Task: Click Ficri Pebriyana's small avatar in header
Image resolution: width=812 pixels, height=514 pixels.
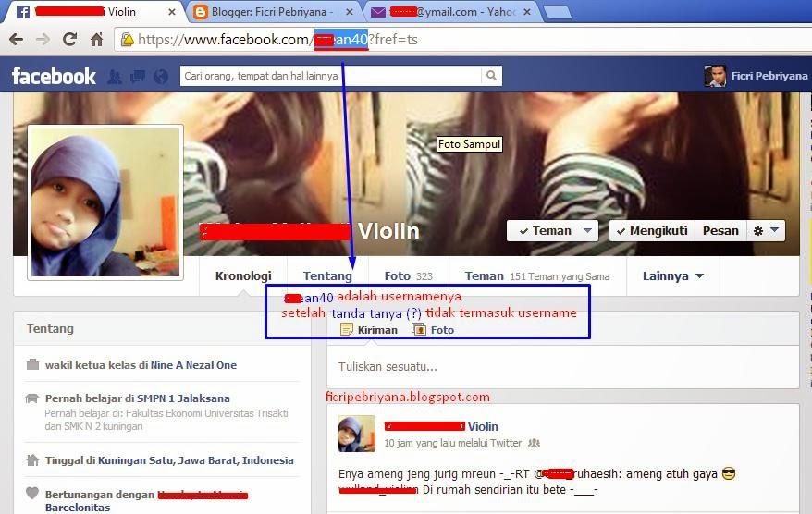Action: [x=715, y=76]
